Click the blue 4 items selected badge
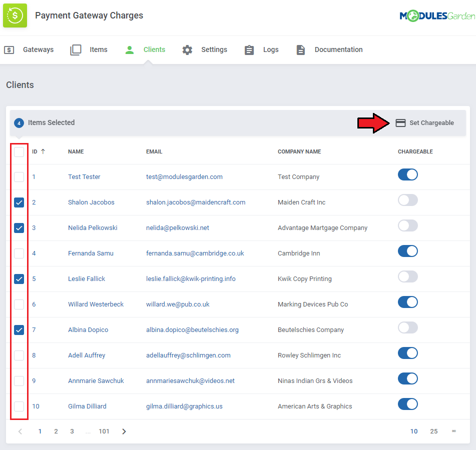This screenshot has height=450, width=476. [19, 123]
